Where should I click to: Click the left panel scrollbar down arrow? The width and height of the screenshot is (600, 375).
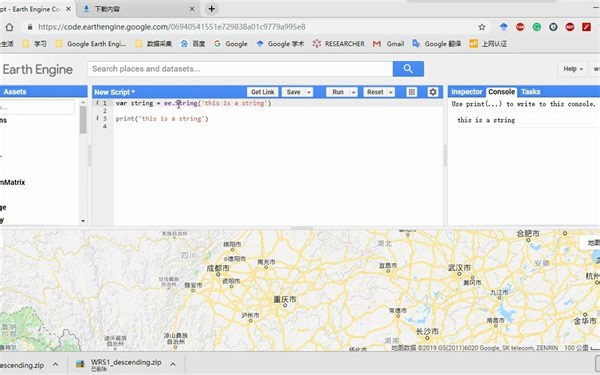83,221
